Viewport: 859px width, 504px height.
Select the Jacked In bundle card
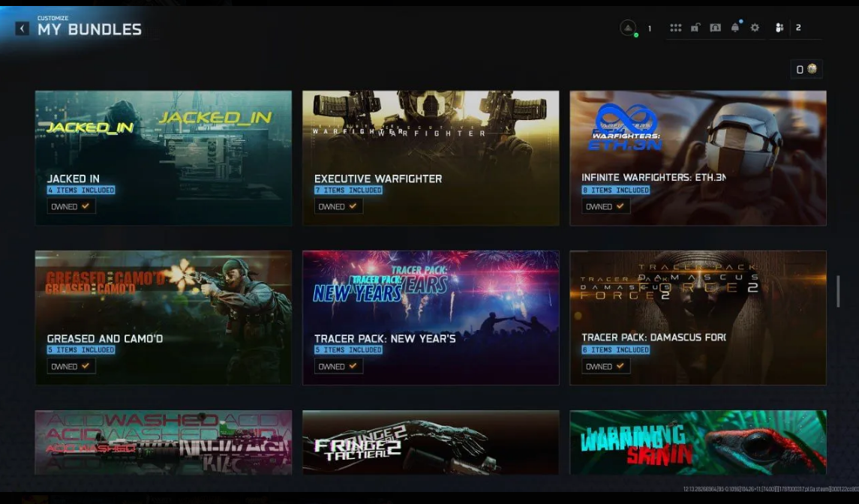click(x=164, y=157)
